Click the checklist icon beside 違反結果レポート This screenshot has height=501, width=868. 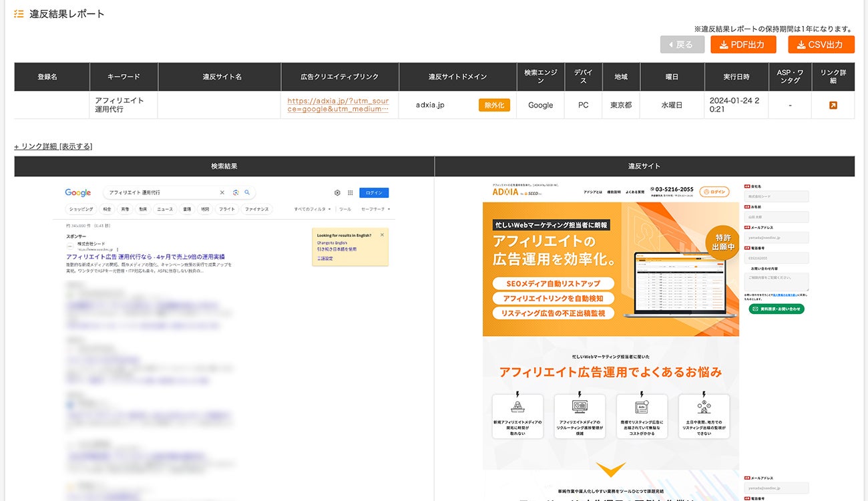click(x=19, y=13)
